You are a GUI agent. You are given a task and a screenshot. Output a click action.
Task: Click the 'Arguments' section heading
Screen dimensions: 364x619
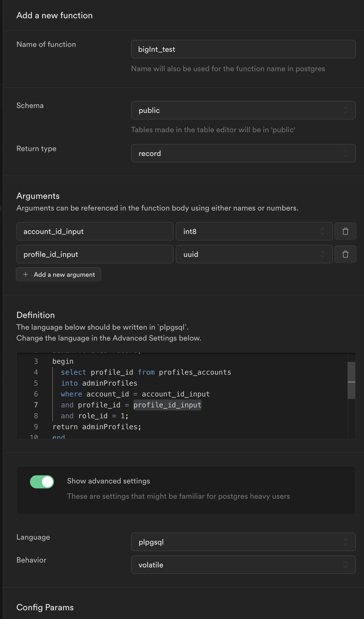pos(38,196)
